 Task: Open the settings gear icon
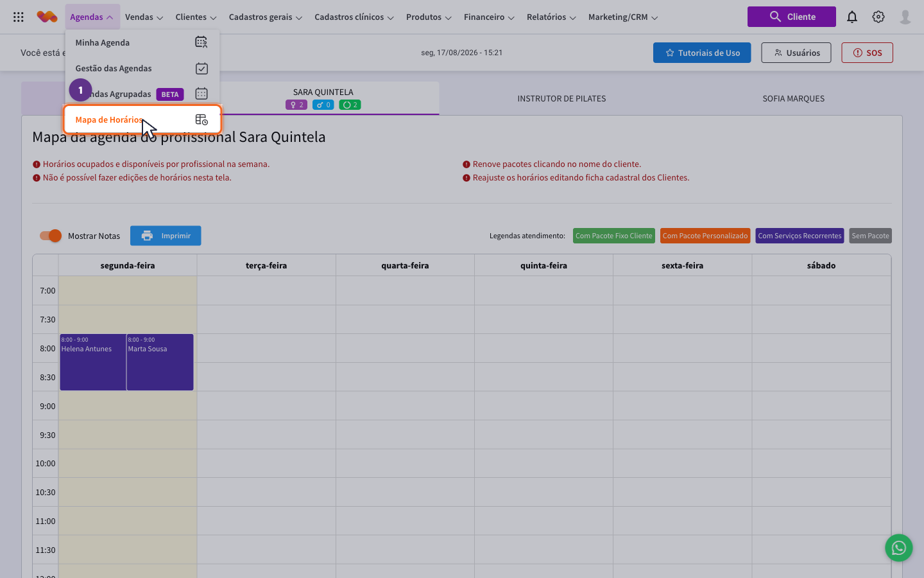pyautogui.click(x=878, y=17)
